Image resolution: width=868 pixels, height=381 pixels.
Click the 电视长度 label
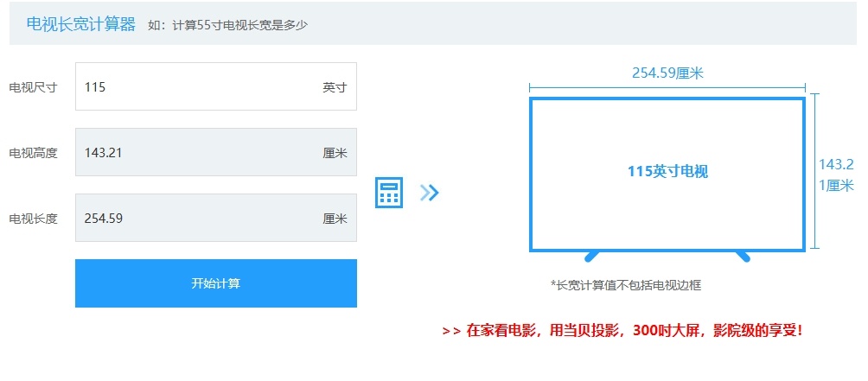pos(33,219)
